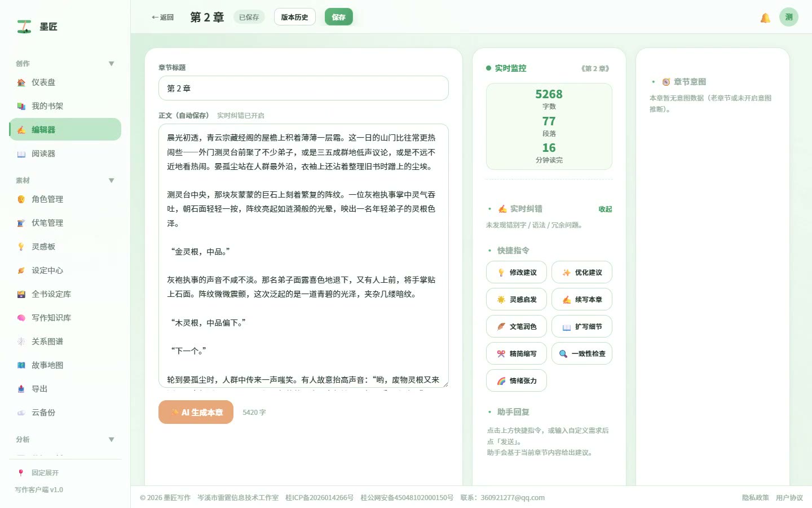
Task: Click the green 保存 button
Action: [338, 17]
